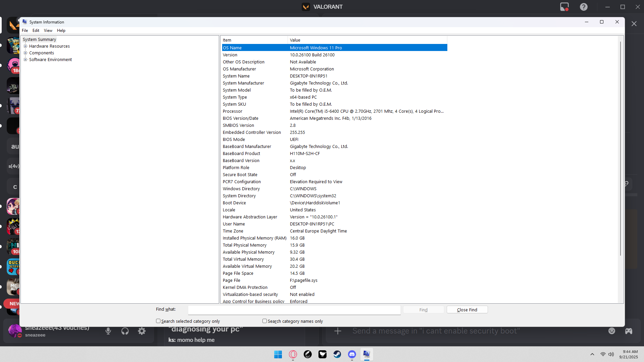Select the BIOS Version/Date row

(x=335, y=118)
